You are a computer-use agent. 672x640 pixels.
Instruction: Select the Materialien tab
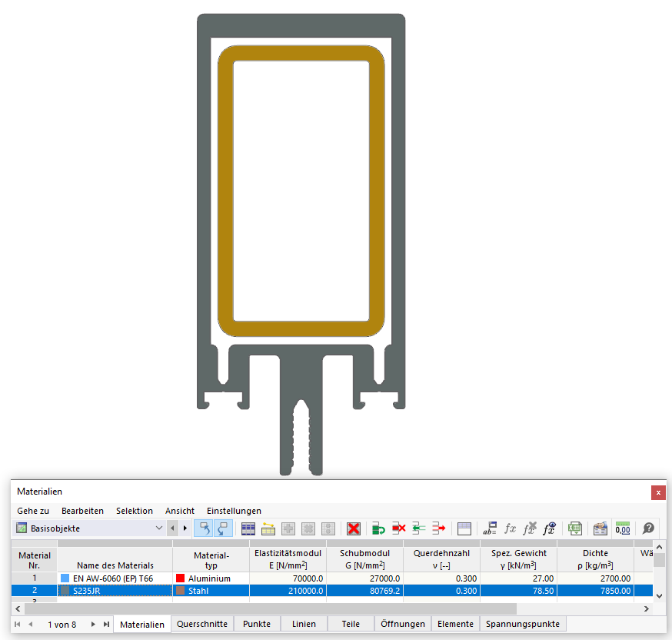[x=142, y=624]
